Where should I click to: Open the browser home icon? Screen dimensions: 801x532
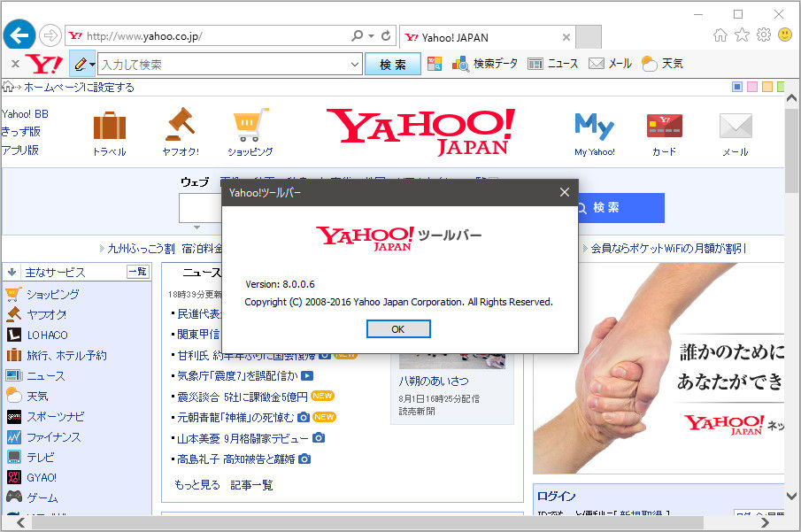pos(720,35)
